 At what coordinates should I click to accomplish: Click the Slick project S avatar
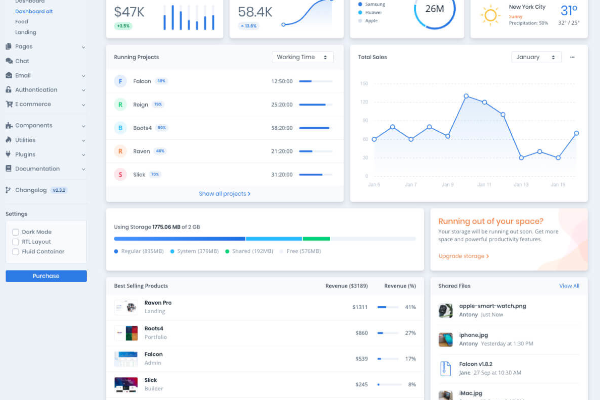pos(120,174)
